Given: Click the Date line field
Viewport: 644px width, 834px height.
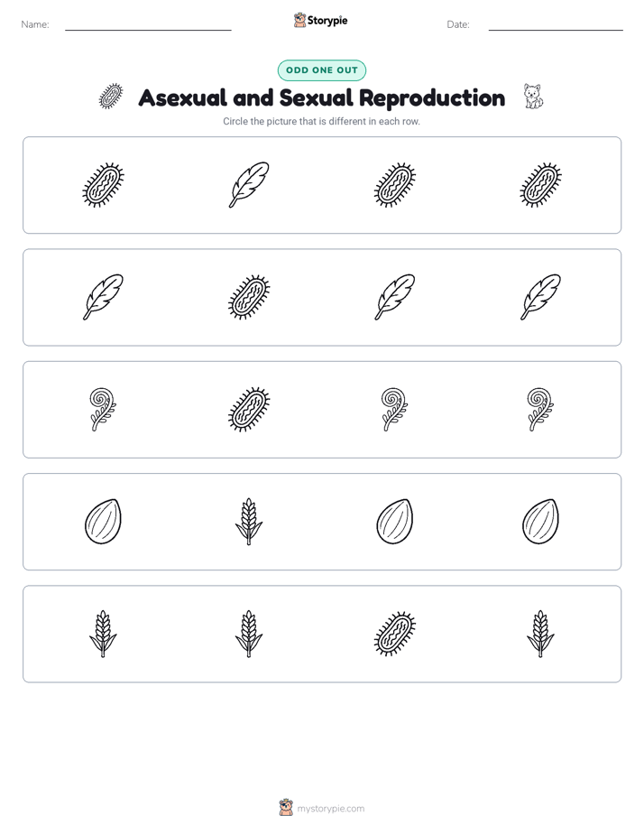Looking at the screenshot, I should click(556, 25).
